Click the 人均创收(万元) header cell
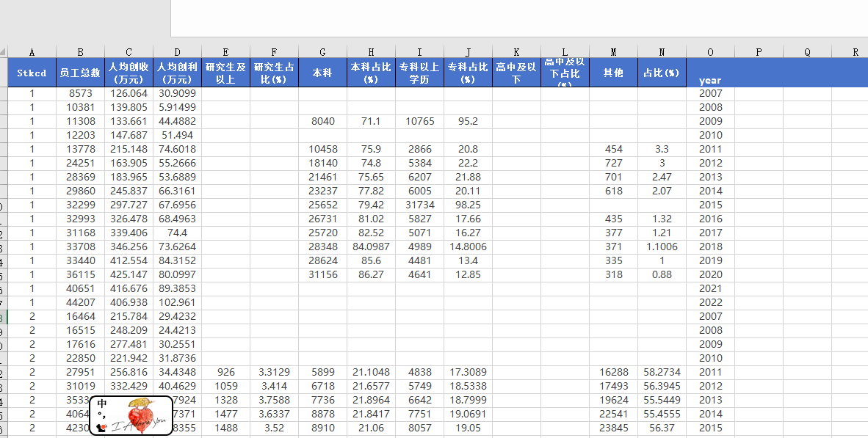Viewport: 868px width, 438px height. [129, 73]
